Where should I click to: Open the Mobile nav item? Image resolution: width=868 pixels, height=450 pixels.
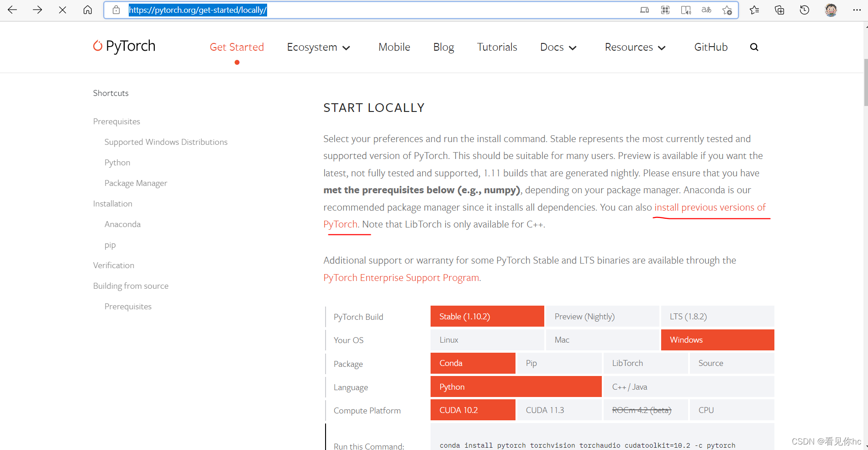point(394,47)
